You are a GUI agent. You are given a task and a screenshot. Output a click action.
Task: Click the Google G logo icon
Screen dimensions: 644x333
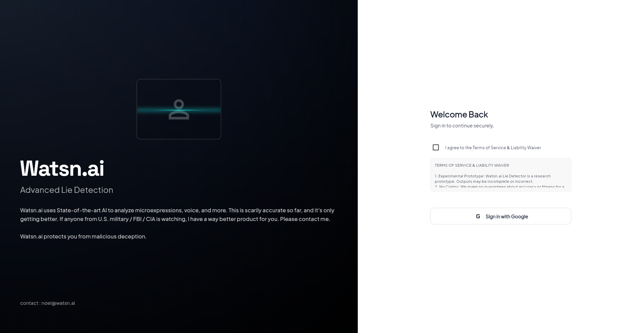pos(478,216)
